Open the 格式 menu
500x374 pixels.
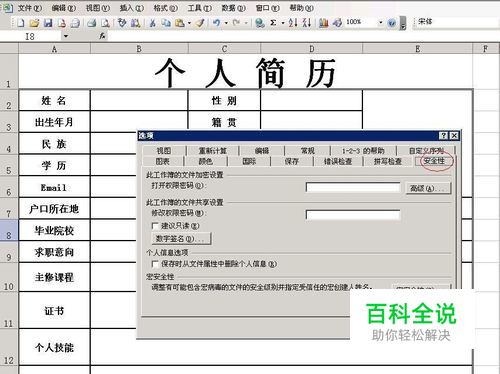click(x=166, y=8)
